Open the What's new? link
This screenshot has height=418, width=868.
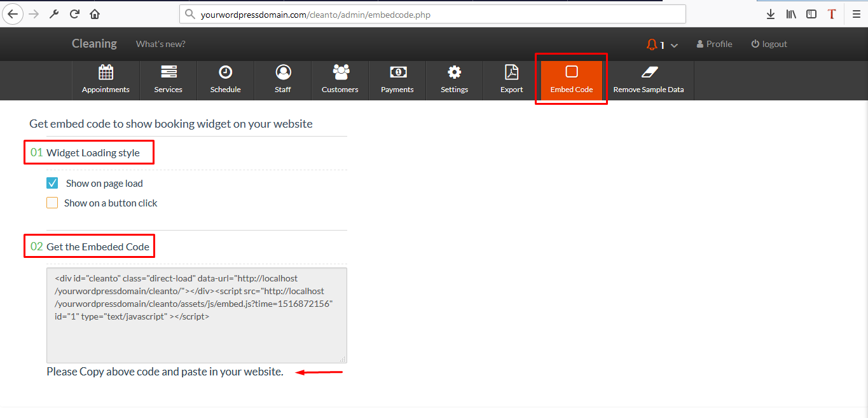[161, 44]
